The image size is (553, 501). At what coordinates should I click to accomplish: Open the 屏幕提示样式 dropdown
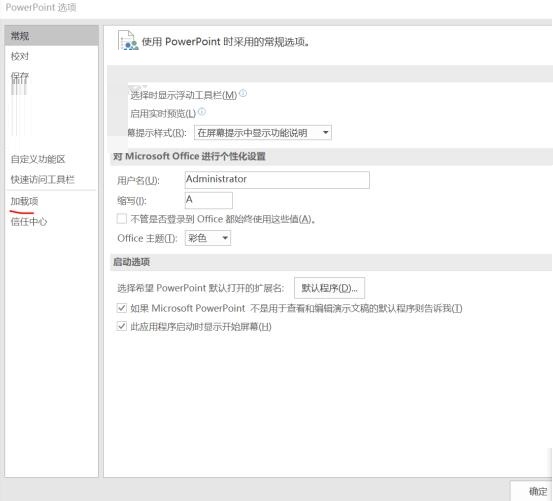pyautogui.click(x=263, y=133)
